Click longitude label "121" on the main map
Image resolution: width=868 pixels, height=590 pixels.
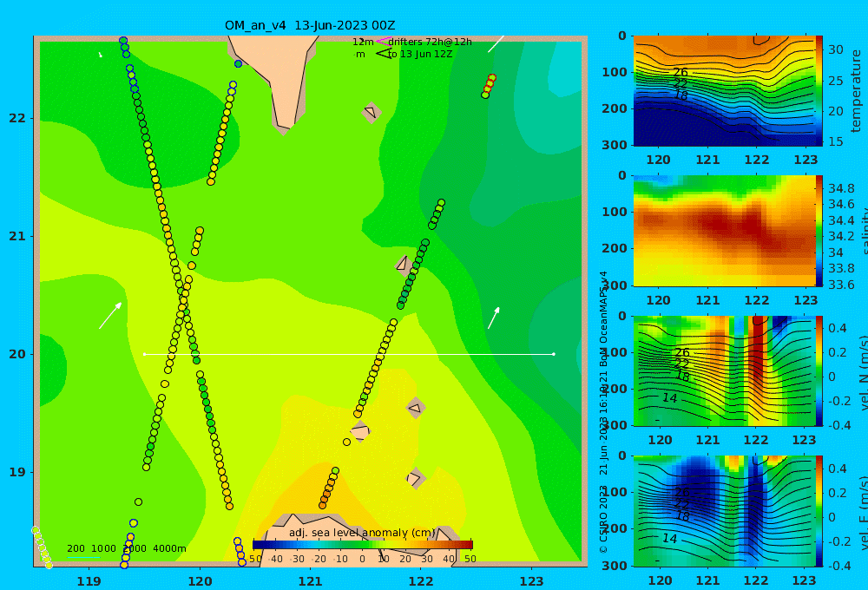click(x=310, y=581)
